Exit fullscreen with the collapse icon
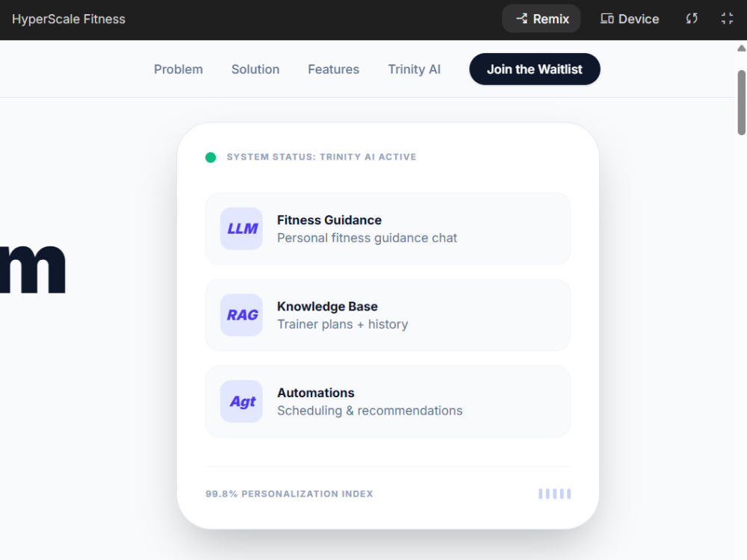The height and width of the screenshot is (560, 747). click(727, 19)
